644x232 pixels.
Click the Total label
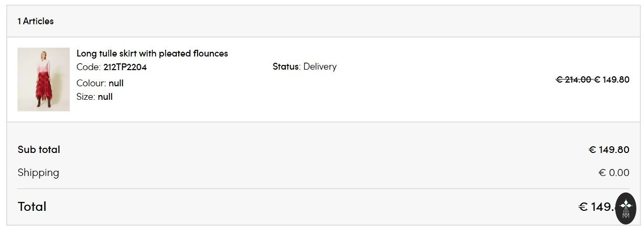(x=32, y=207)
